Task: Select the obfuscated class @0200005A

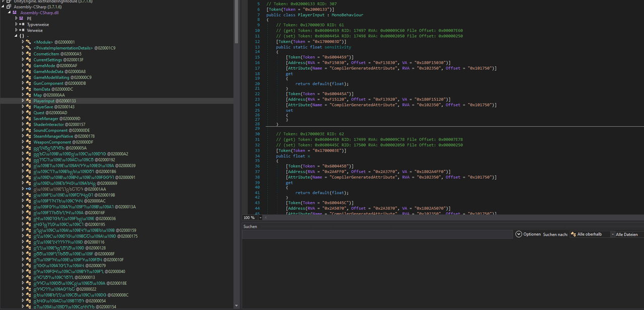Action: click(x=60, y=148)
